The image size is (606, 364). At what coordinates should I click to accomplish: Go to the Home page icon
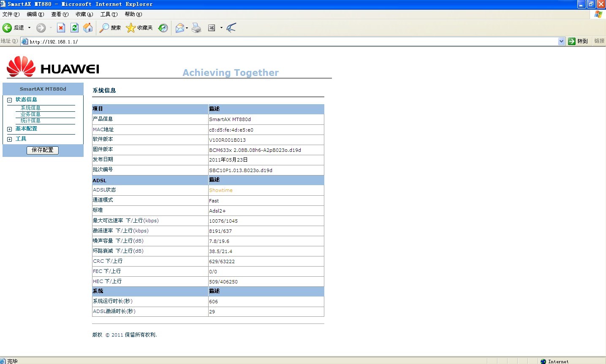point(88,28)
